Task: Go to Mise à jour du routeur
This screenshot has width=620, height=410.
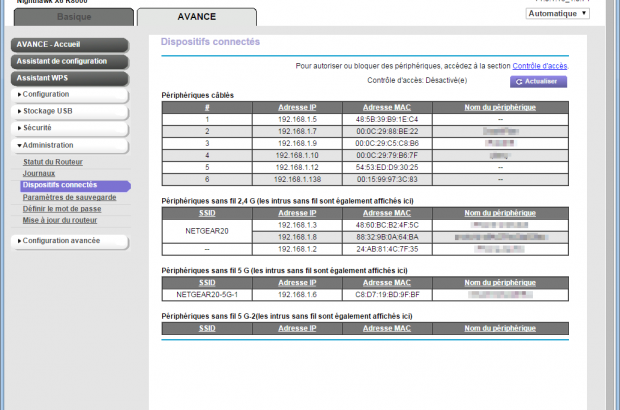Action: (62, 220)
